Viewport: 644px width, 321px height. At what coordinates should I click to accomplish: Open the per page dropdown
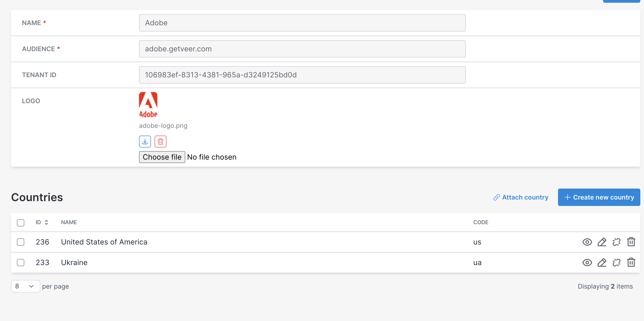(25, 286)
